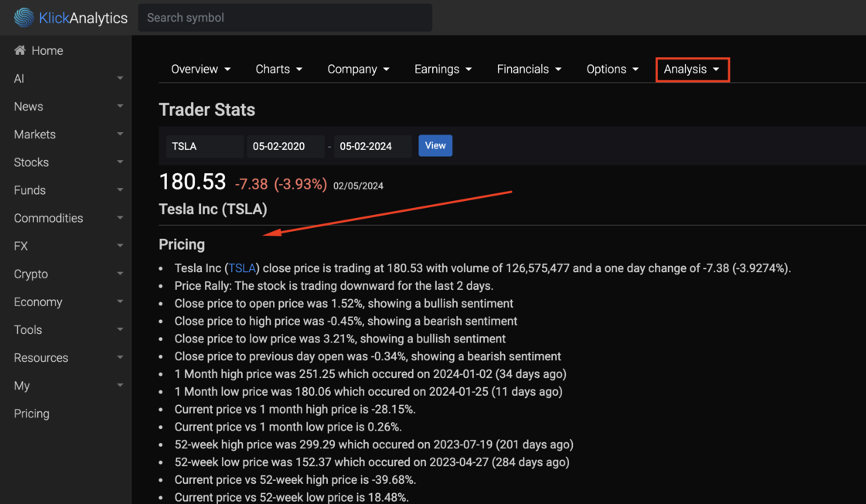Click the 180.53 price value
Image resolution: width=866 pixels, height=504 pixels.
coord(193,182)
